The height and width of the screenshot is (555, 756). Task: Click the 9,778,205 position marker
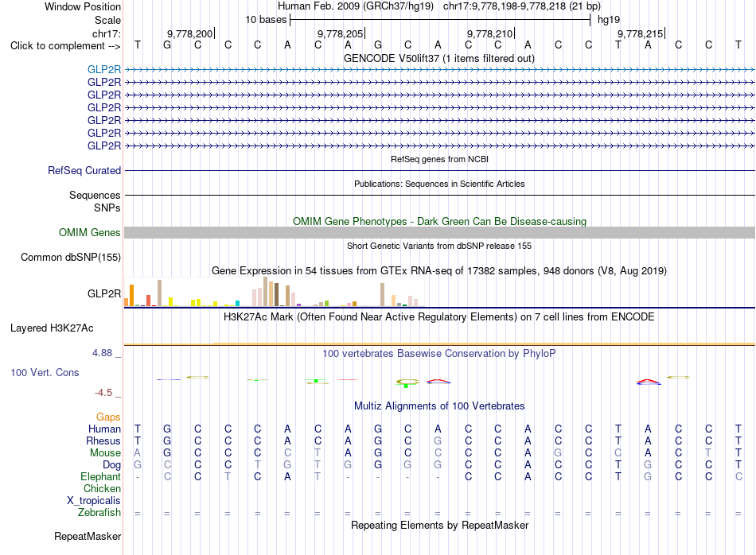(341, 33)
